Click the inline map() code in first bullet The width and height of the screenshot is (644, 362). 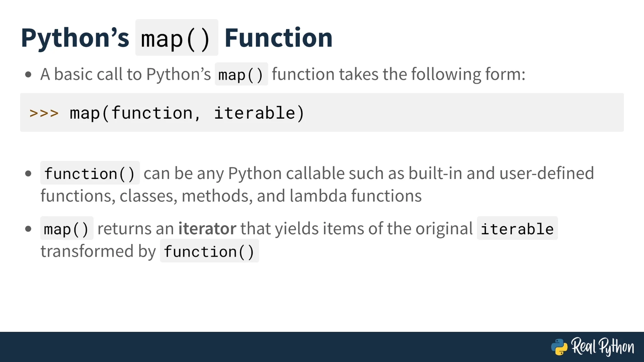point(241,74)
